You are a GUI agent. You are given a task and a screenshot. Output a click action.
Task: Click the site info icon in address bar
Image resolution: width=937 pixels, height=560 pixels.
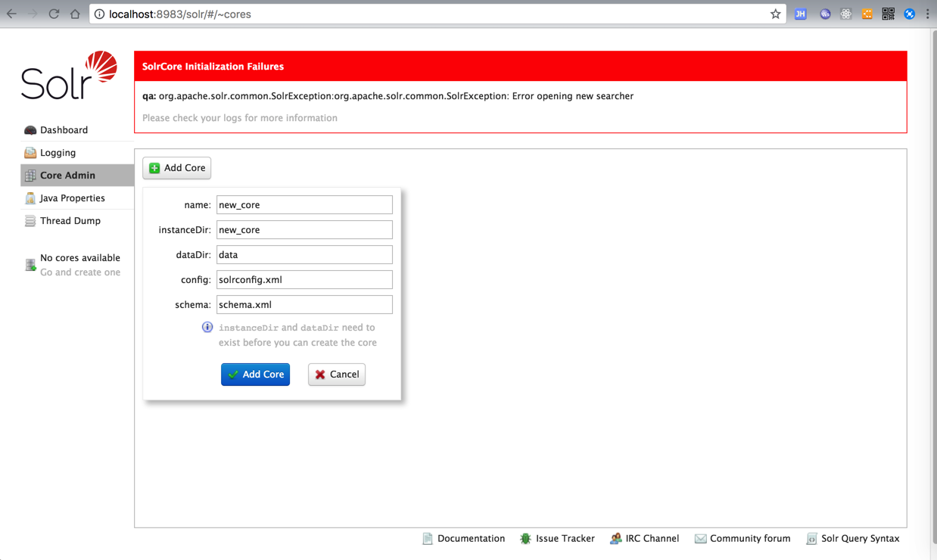99,14
